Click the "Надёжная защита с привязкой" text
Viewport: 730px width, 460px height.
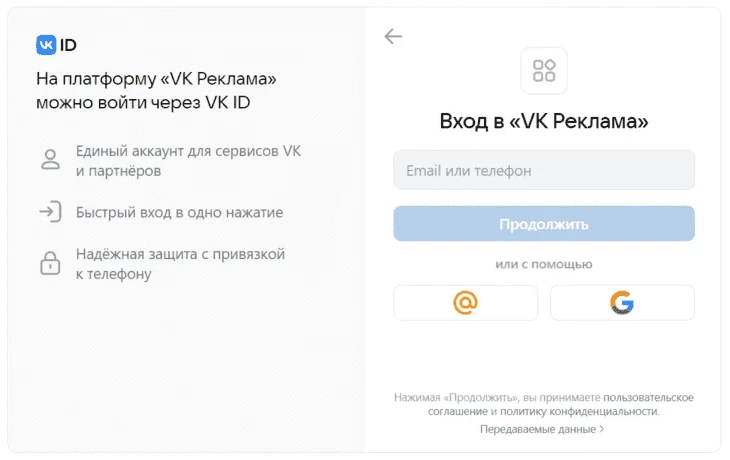click(x=181, y=254)
